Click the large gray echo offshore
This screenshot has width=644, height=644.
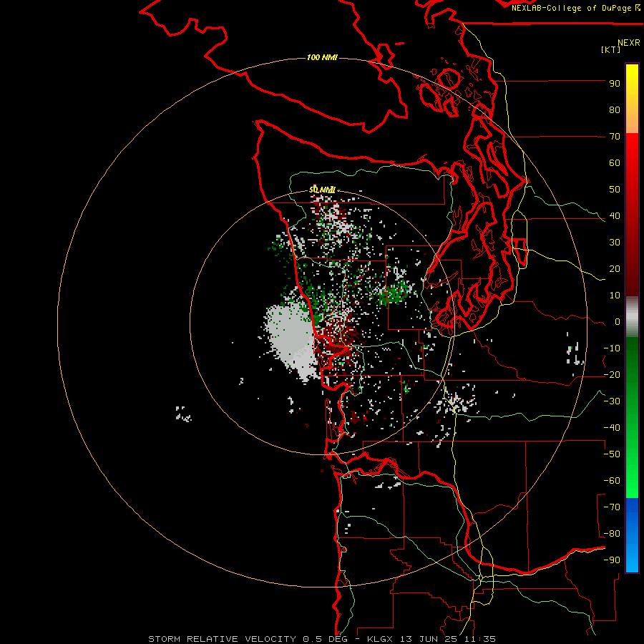(291, 339)
